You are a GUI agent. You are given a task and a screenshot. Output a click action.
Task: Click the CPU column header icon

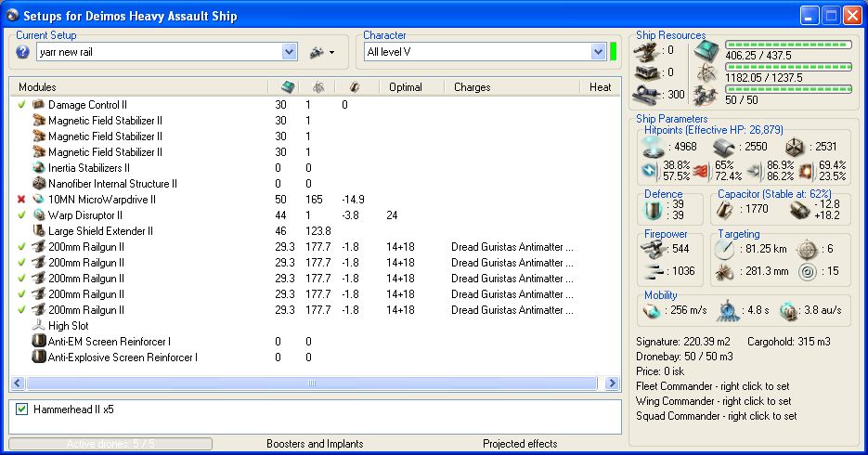click(x=287, y=87)
